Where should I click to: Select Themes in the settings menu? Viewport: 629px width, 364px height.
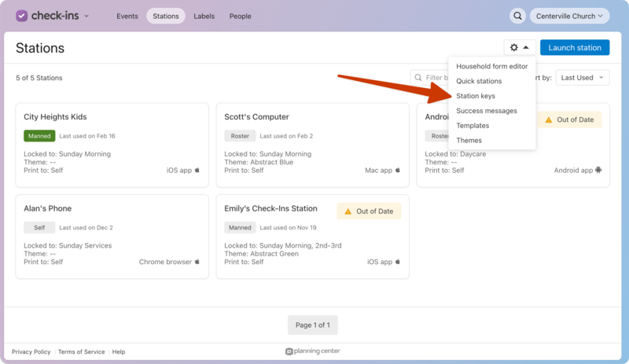pyautogui.click(x=469, y=141)
